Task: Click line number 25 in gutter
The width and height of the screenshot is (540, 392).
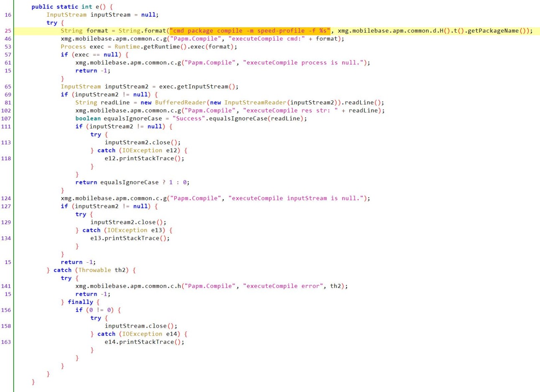Action: pyautogui.click(x=8, y=31)
